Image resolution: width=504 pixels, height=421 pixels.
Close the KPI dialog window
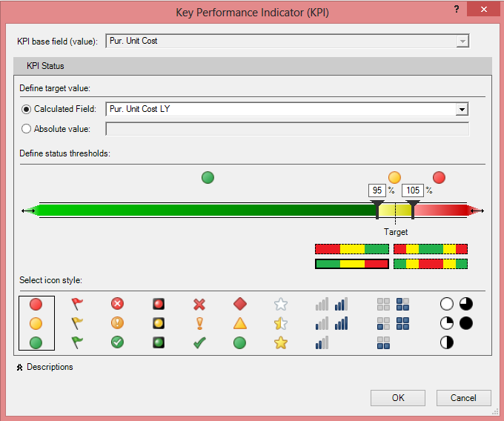483,9
